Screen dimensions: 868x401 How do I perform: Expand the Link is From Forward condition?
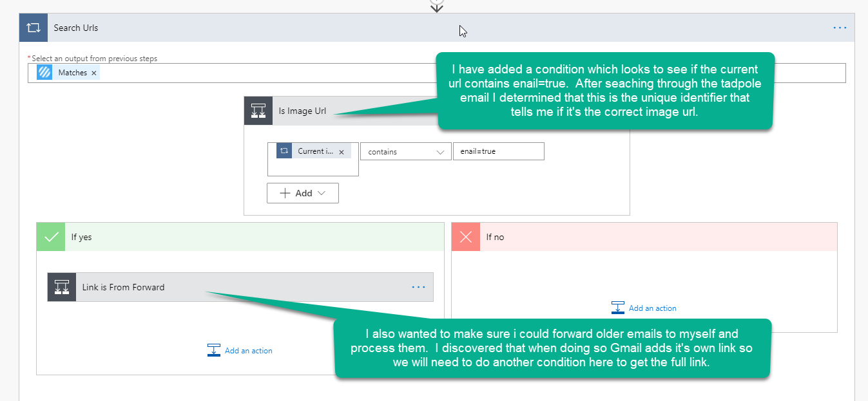point(240,287)
